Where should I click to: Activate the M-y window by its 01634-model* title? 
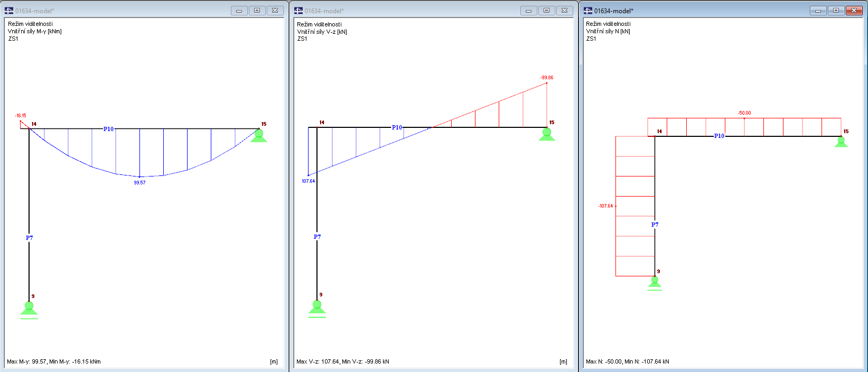[35, 11]
